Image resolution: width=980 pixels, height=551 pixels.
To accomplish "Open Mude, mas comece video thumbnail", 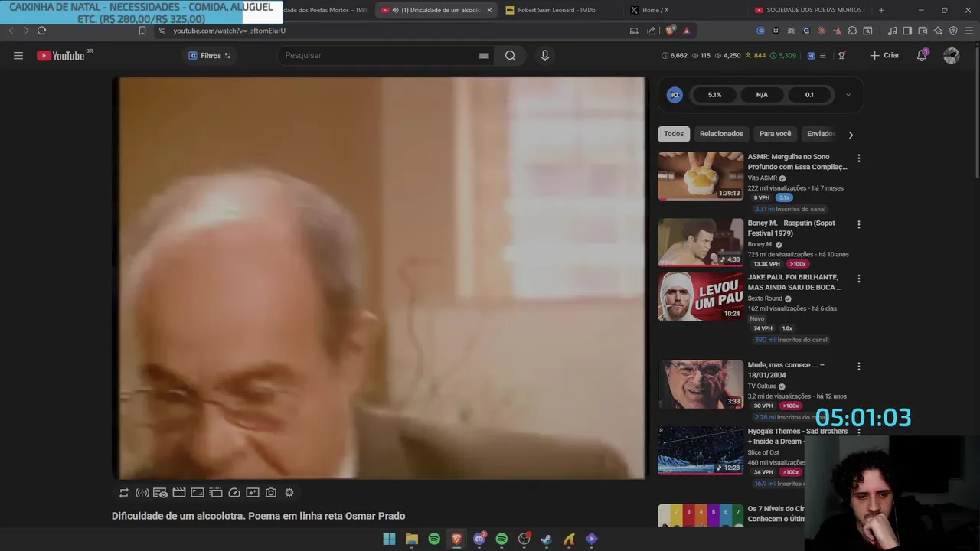I will (701, 384).
